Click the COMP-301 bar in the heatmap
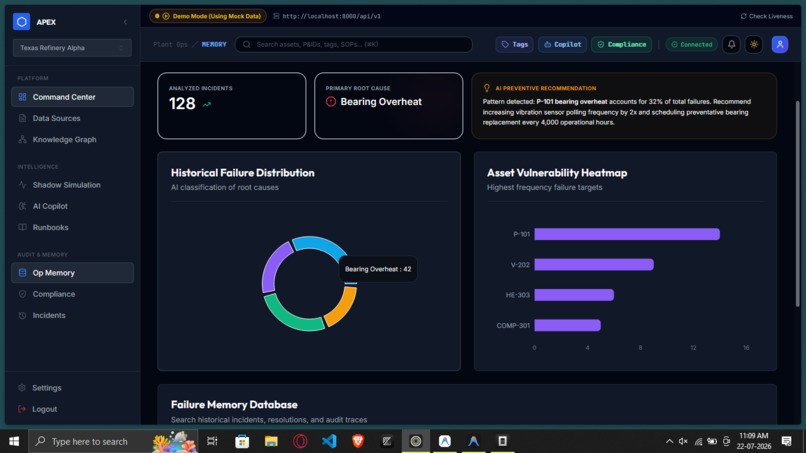 click(x=567, y=325)
